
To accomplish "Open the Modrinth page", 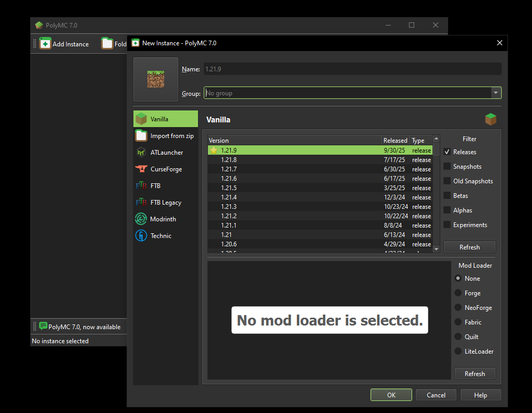I will point(166,219).
